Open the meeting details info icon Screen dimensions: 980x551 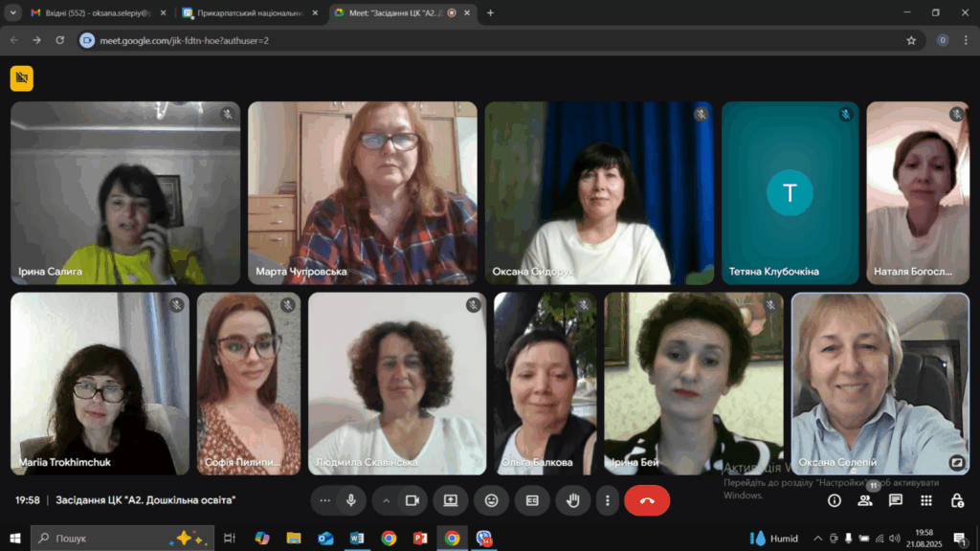[835, 500]
